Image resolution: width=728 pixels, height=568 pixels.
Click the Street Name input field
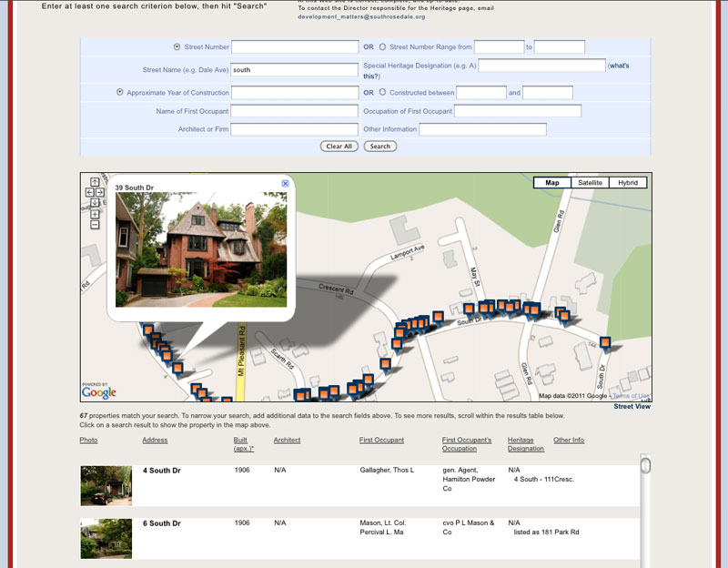[295, 69]
